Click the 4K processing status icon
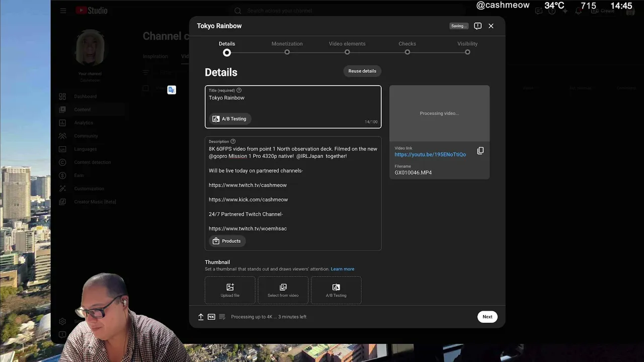Screen dimensions: 644x362 (211, 317)
